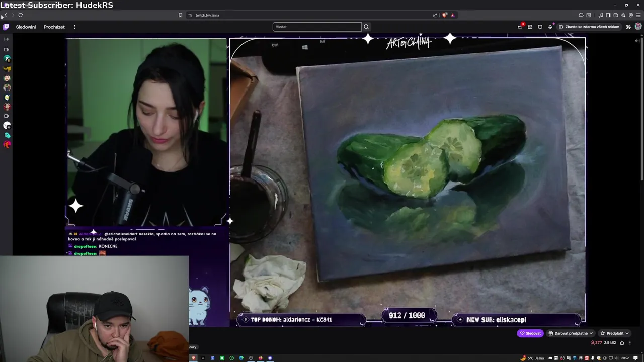
Task: Open the Firefox taskbar icon
Action: (x=260, y=358)
